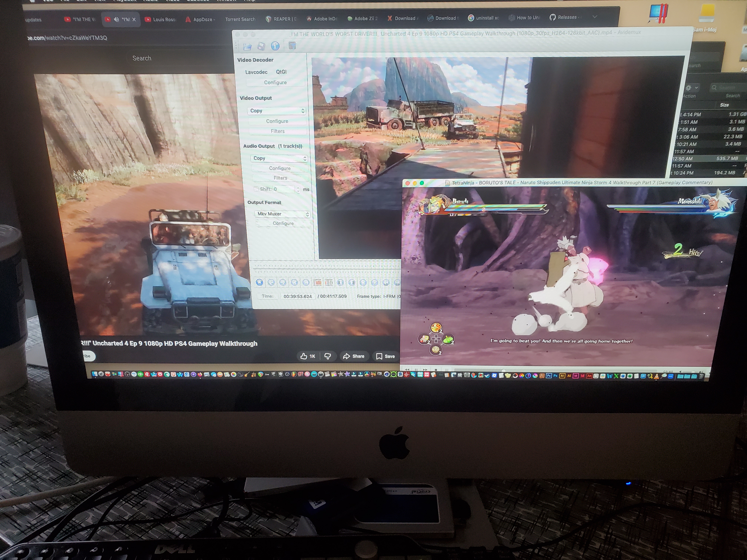The height and width of the screenshot is (560, 747).
Task: Open the Information icon in Avidemux toolbar
Action: click(x=275, y=46)
